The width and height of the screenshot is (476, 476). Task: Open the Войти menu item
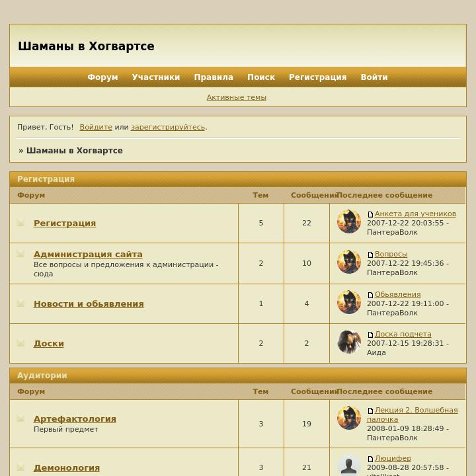[374, 77]
